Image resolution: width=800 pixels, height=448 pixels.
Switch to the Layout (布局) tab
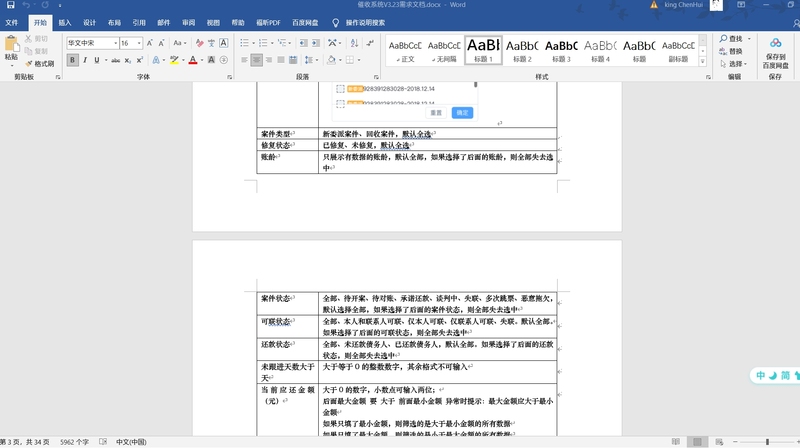[114, 23]
